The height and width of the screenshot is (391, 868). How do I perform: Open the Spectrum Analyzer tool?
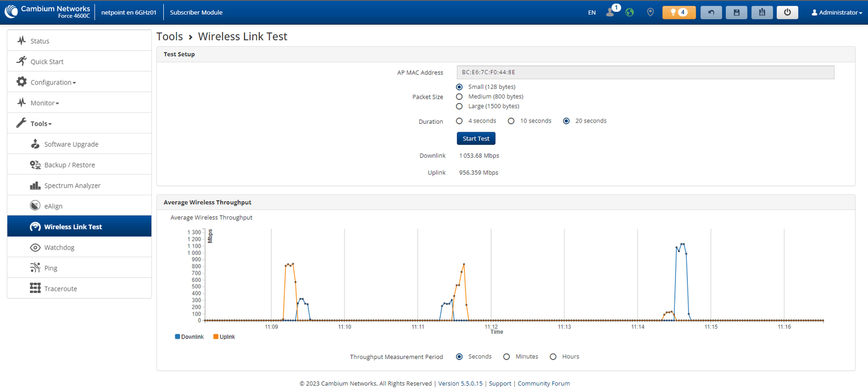pyautogui.click(x=72, y=185)
